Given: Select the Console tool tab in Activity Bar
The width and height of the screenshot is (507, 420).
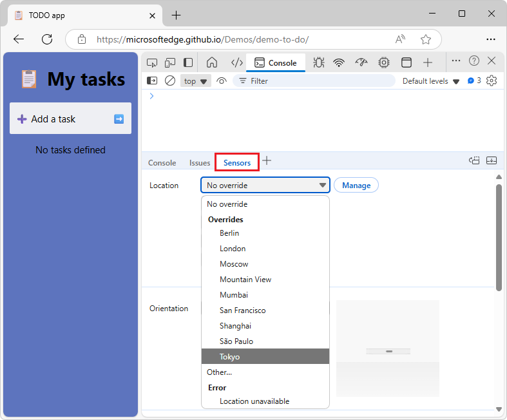Looking at the screenshot, I should [x=276, y=62].
